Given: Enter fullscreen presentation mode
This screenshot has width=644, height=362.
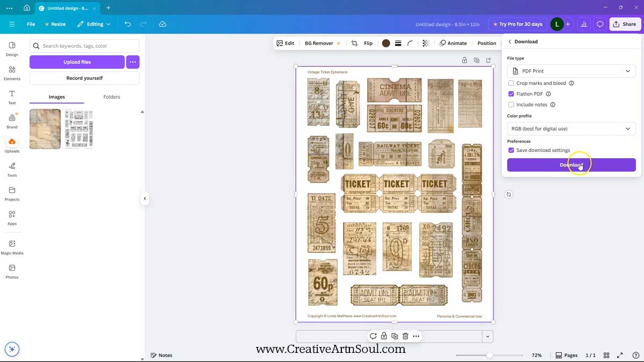Looking at the screenshot, I should [620, 355].
